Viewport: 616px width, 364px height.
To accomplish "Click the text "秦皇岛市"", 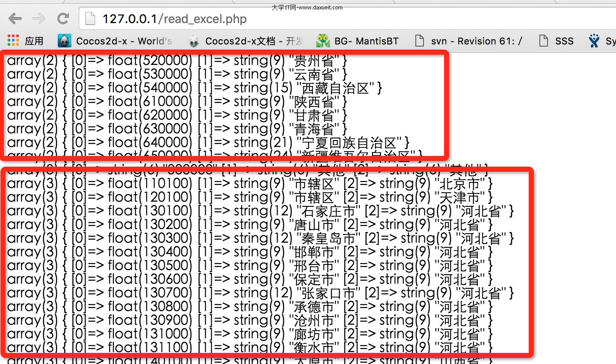I will [329, 238].
